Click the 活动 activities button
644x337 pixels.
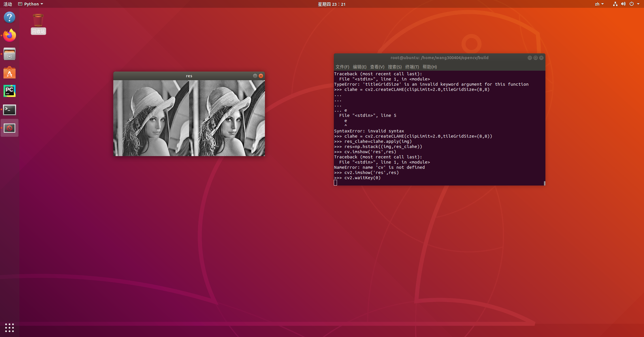point(8,4)
